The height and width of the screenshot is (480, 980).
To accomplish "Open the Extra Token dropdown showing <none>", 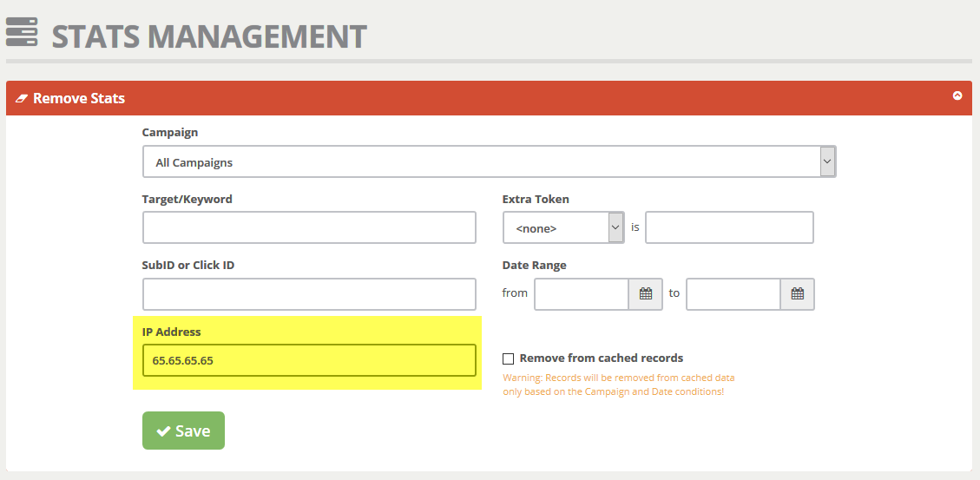I will tap(563, 227).
